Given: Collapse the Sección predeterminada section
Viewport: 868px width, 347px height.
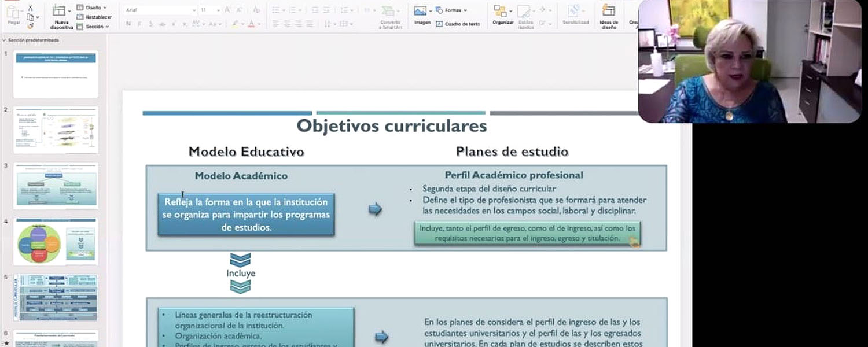Looking at the screenshot, I should coord(5,40).
